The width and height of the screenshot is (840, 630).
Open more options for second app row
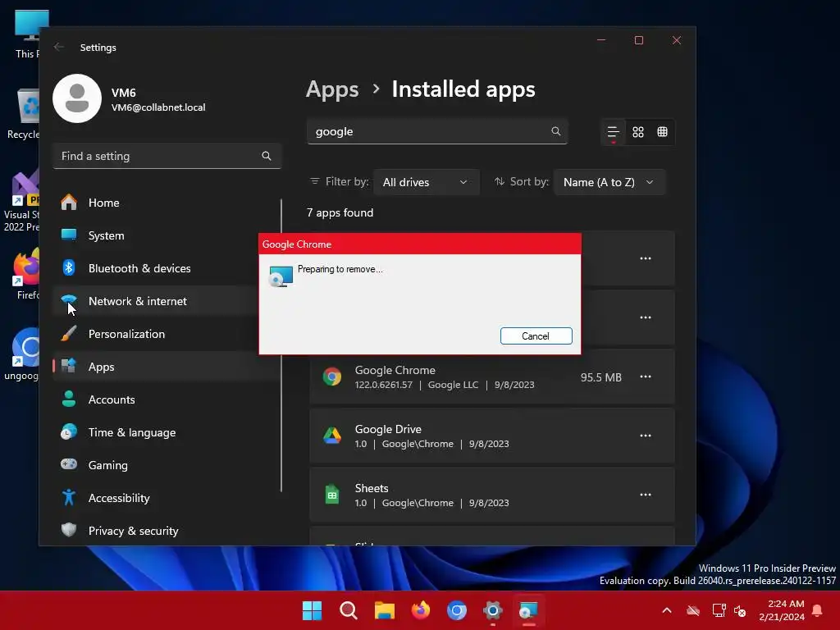tap(645, 317)
